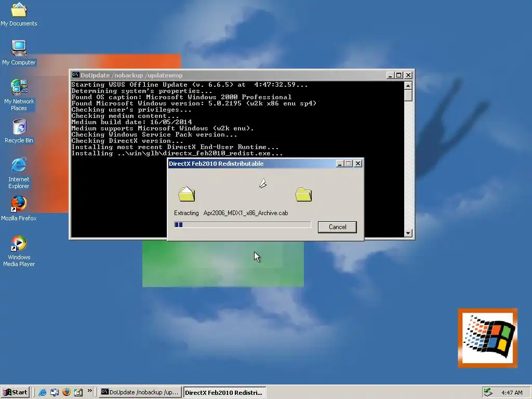Click console scrollbar down arrow
The image size is (532, 399).
(x=408, y=233)
